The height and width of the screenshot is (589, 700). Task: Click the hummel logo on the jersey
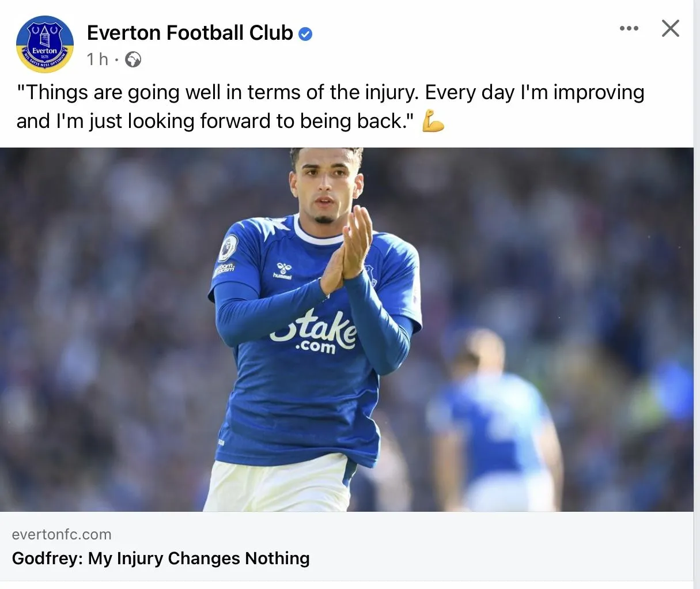[x=283, y=270]
